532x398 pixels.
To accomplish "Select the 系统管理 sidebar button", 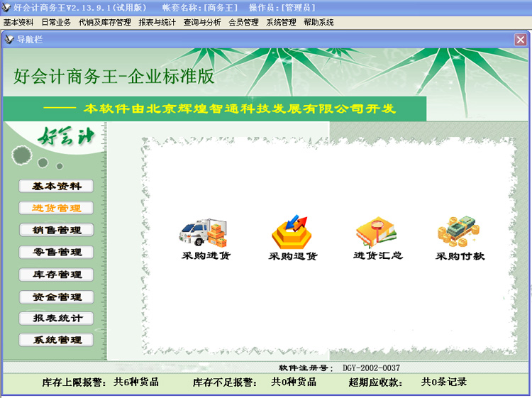I will [x=56, y=340].
